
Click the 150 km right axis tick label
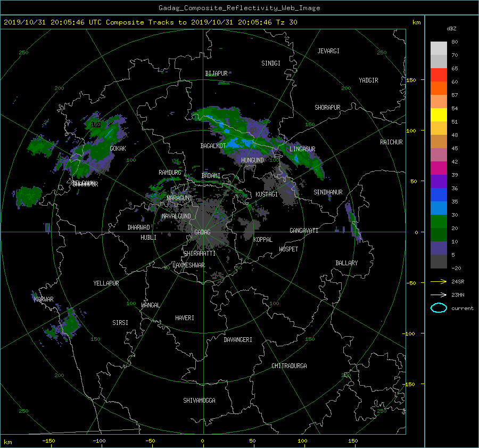(411, 80)
